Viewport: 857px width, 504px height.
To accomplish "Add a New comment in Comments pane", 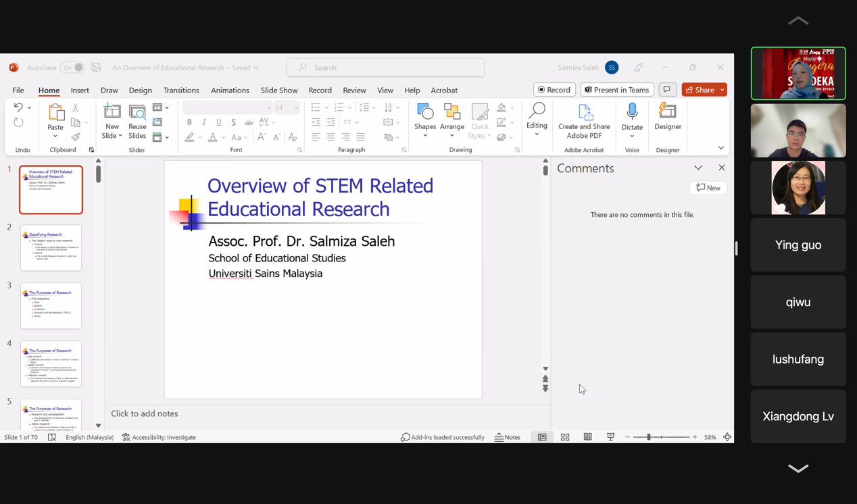I will pos(708,188).
